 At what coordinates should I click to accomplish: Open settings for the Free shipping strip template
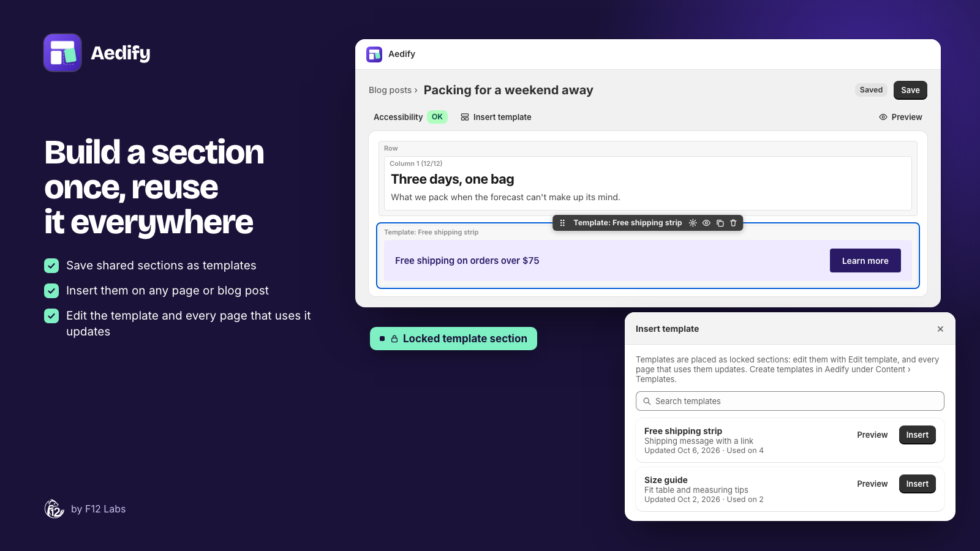pos(693,223)
